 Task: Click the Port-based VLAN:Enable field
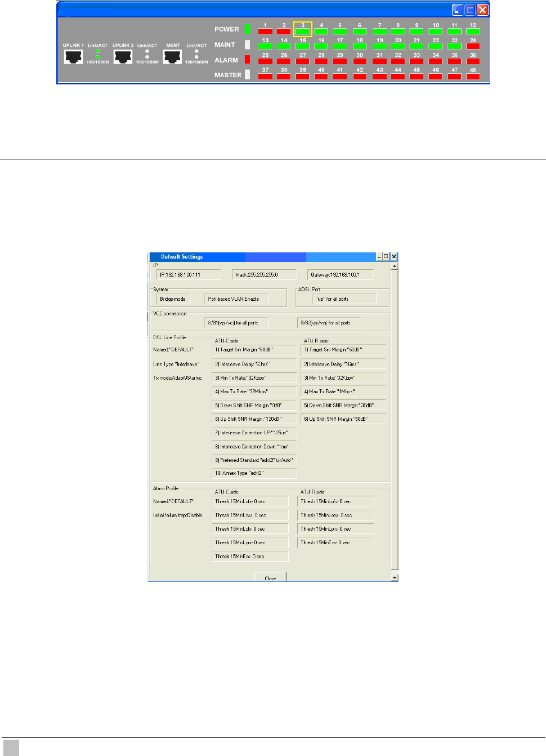[236, 299]
